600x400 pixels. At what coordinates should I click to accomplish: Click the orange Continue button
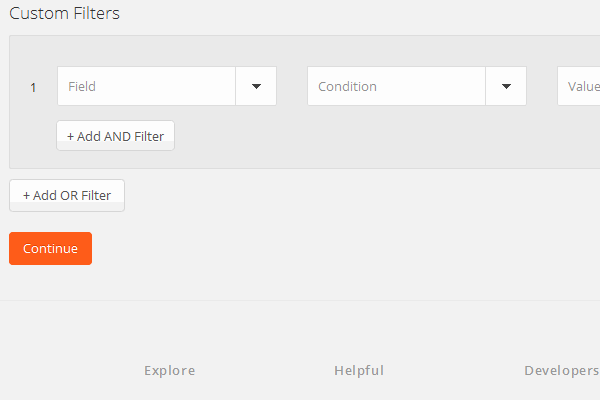50,249
